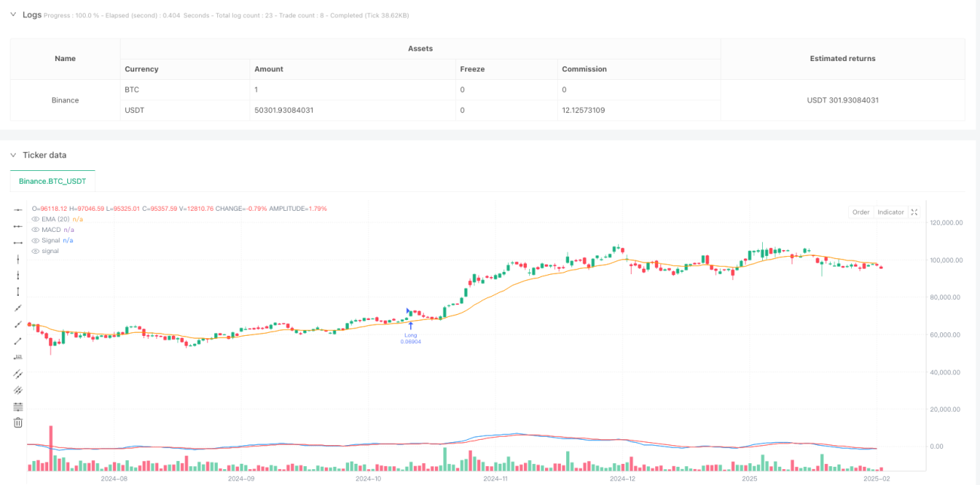The width and height of the screenshot is (980, 485).
Task: Click the Indicator button on the chart
Action: point(890,212)
